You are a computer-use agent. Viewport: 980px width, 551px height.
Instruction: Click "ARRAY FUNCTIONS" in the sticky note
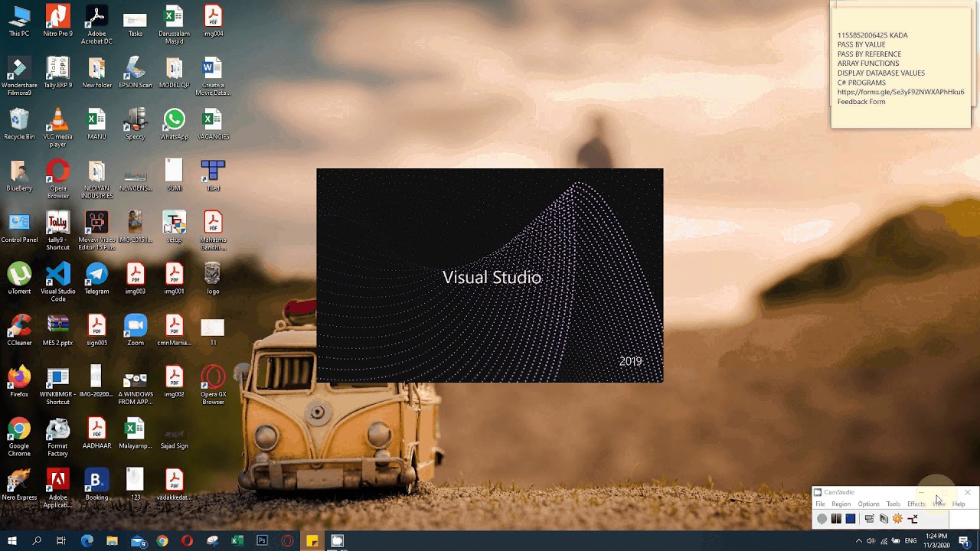tap(868, 64)
